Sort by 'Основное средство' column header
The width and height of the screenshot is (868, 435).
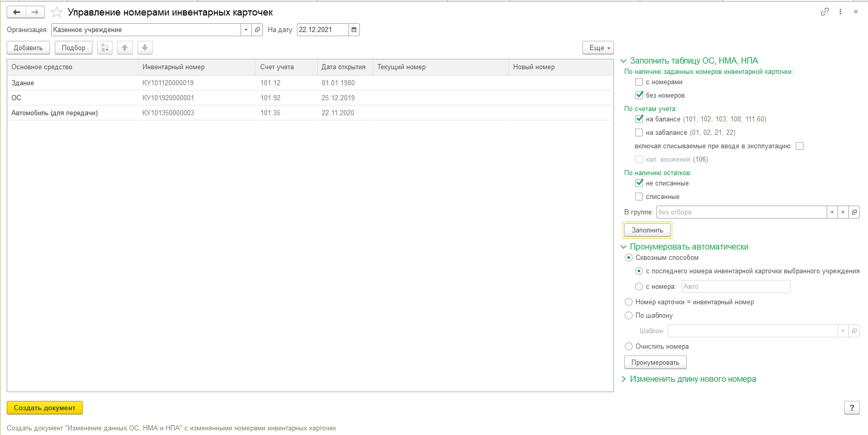click(x=72, y=67)
